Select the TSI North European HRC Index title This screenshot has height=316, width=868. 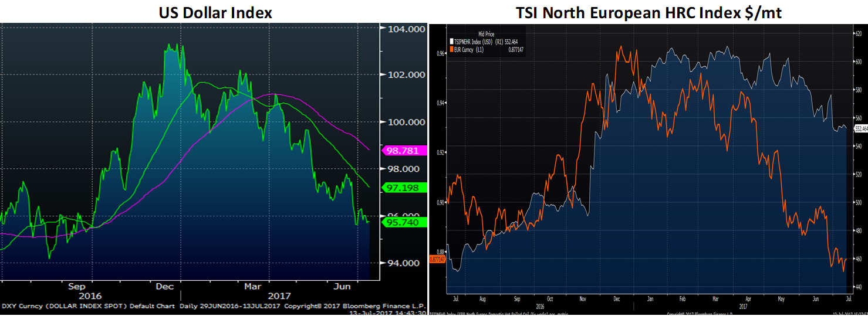(648, 12)
